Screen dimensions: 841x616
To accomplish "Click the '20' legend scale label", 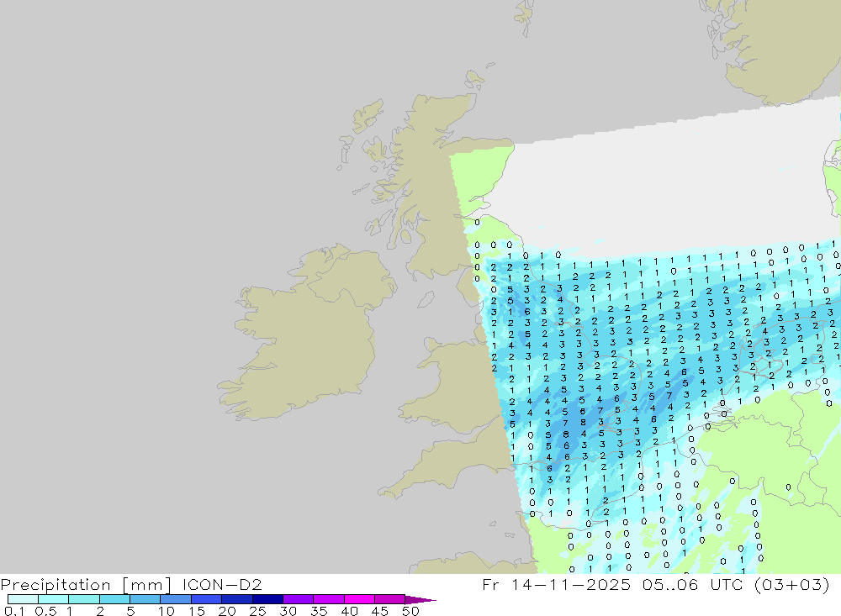I will point(227,611).
